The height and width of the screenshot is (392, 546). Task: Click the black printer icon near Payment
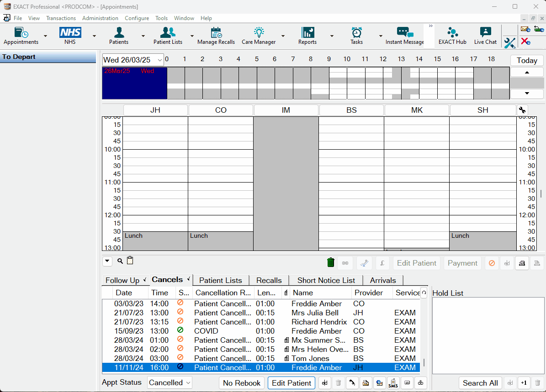point(522,263)
